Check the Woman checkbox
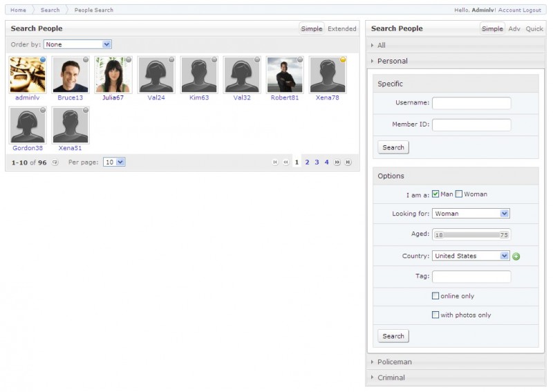 click(x=458, y=194)
